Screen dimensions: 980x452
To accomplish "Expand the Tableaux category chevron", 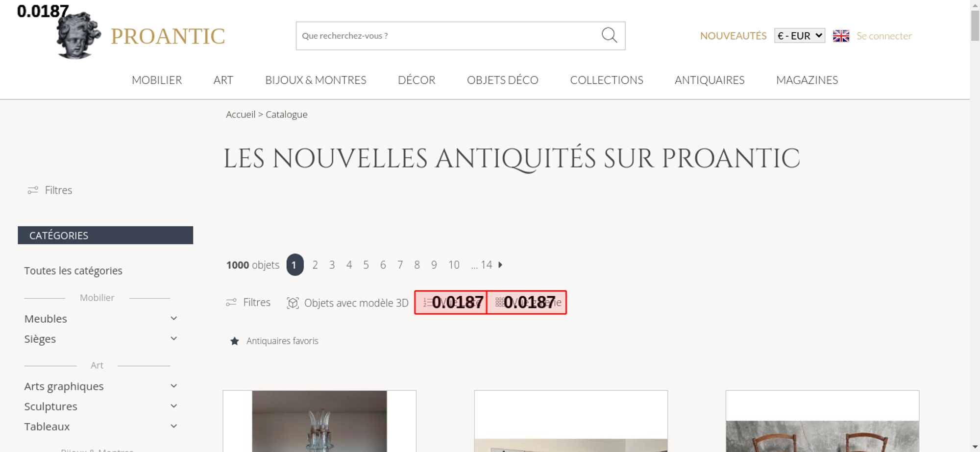I will point(173,426).
